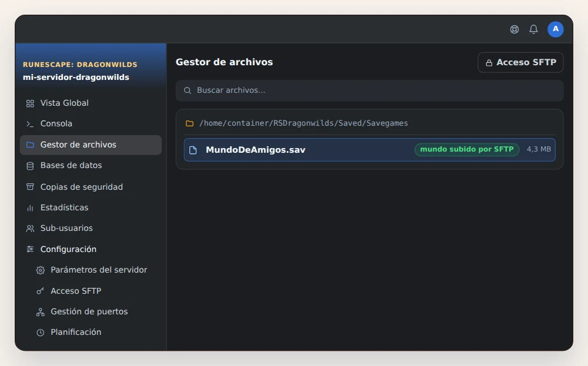The height and width of the screenshot is (366, 588).
Task: Click the Estadísticas bar chart icon
Action: pyautogui.click(x=30, y=207)
